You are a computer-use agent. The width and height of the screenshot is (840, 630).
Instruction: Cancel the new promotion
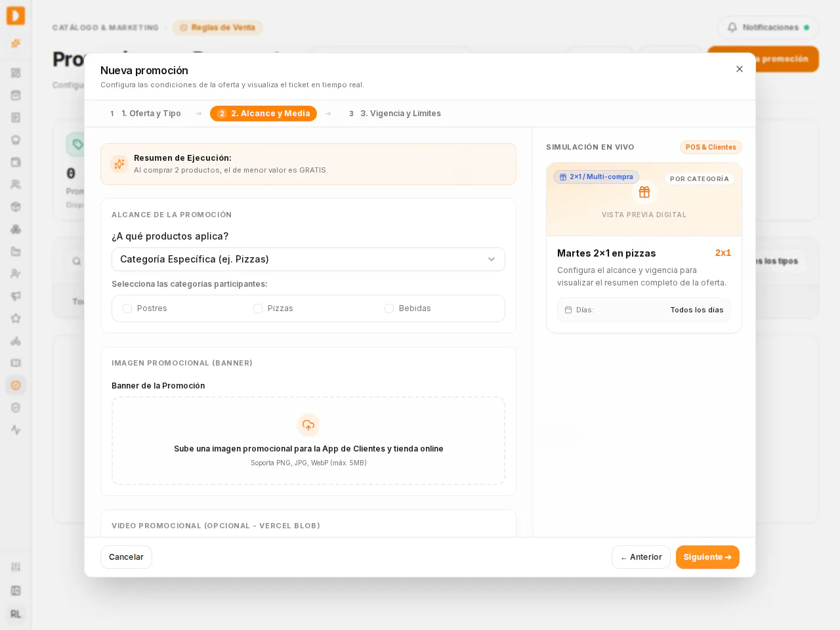126,557
